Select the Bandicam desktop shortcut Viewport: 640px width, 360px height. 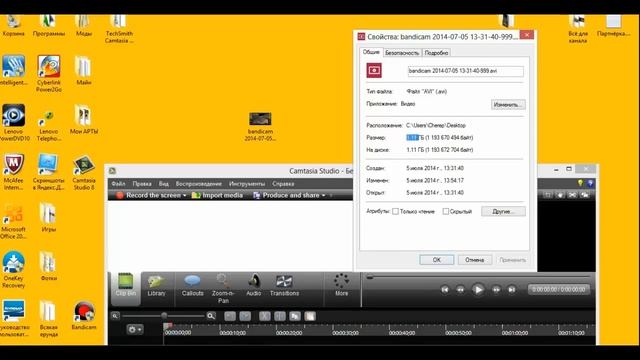click(x=84, y=315)
